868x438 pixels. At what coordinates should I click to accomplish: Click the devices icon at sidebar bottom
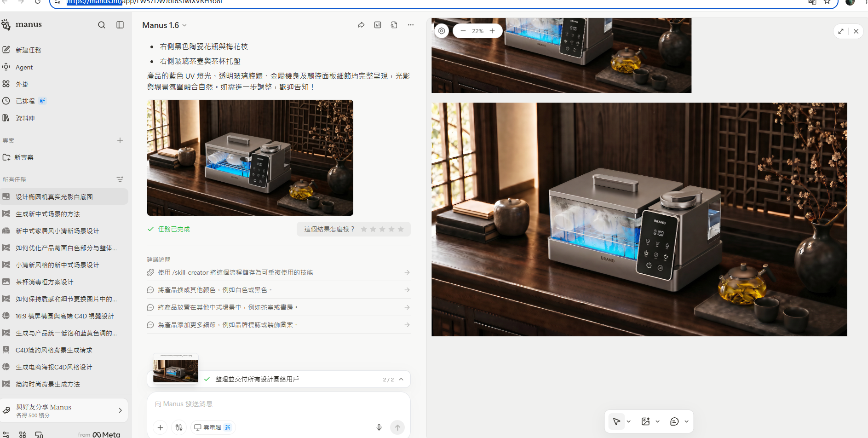point(39,434)
